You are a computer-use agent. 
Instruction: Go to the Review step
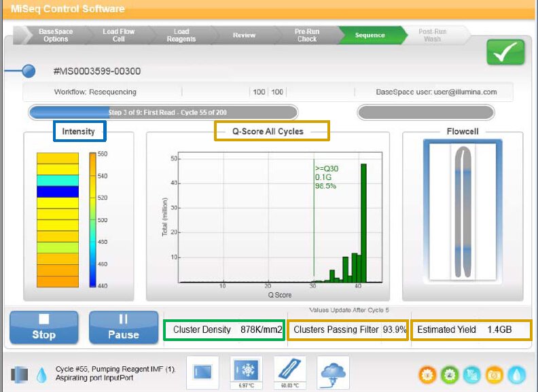coord(244,35)
